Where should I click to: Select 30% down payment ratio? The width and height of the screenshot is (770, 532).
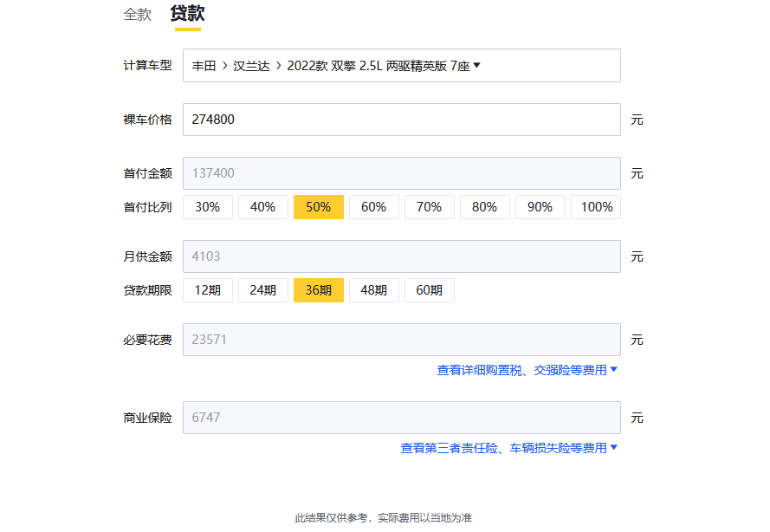pos(208,207)
